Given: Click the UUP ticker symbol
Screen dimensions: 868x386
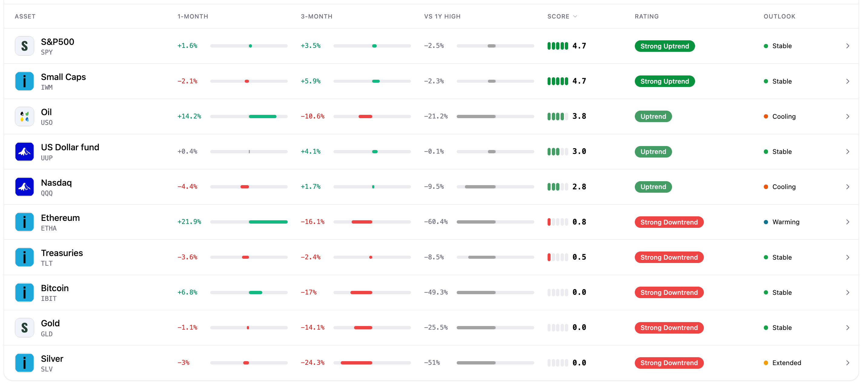Looking at the screenshot, I should [47, 158].
